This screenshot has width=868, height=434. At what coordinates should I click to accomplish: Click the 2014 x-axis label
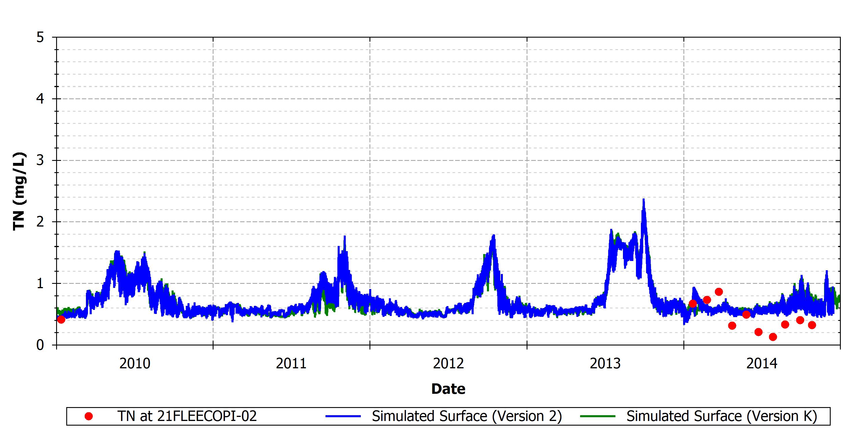pos(762,364)
